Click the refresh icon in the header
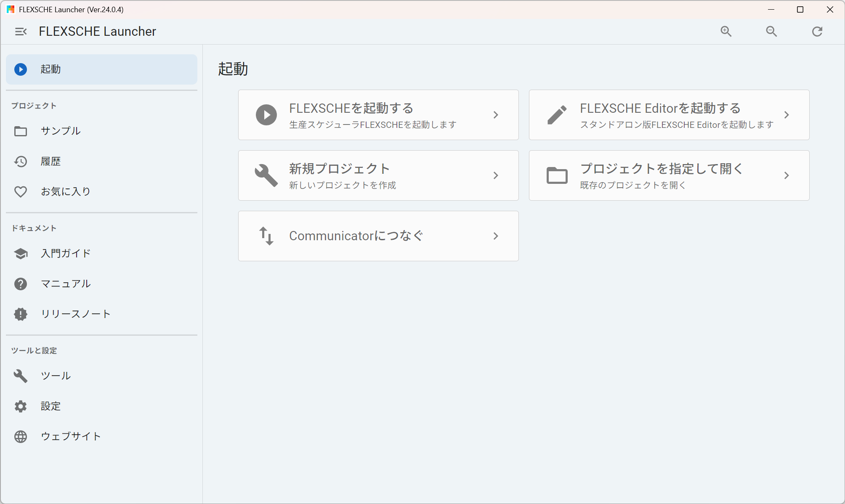Screen dimensions: 845x504 [817, 32]
